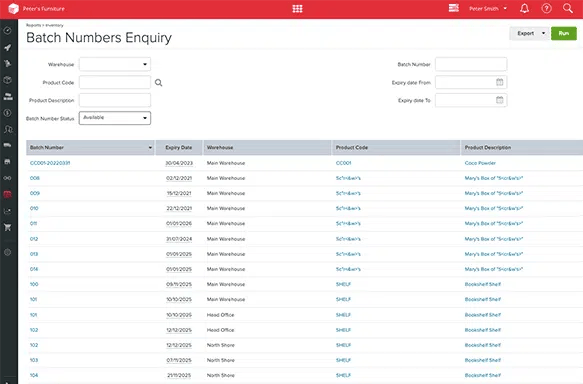
Task: Open the Warehouse dropdown
Action: tap(115, 64)
